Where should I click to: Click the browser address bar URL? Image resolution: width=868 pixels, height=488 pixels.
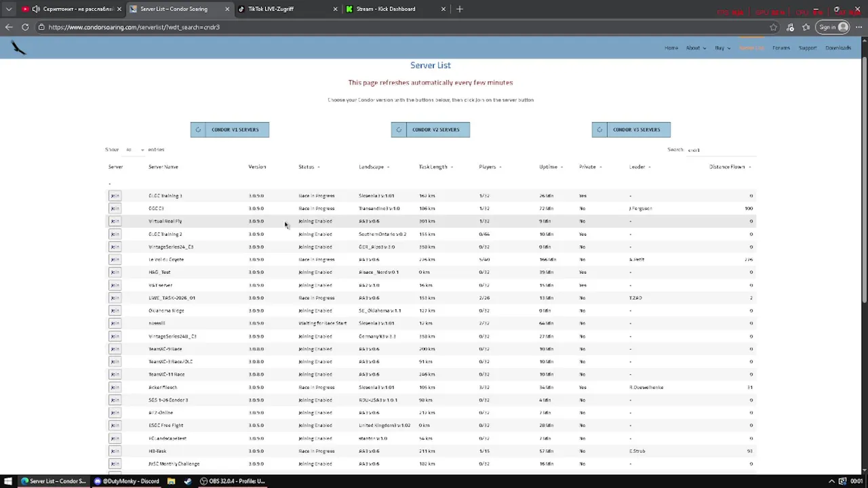(134, 27)
